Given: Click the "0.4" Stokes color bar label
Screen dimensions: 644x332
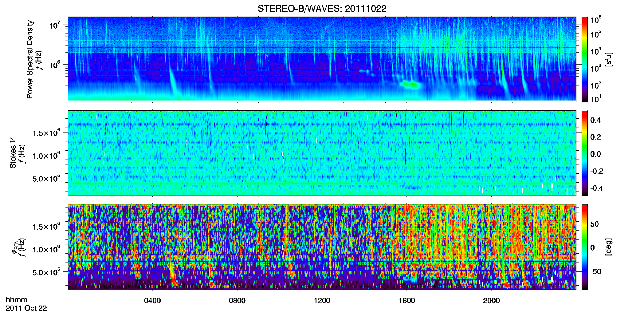Looking at the screenshot, I should pos(595,120).
